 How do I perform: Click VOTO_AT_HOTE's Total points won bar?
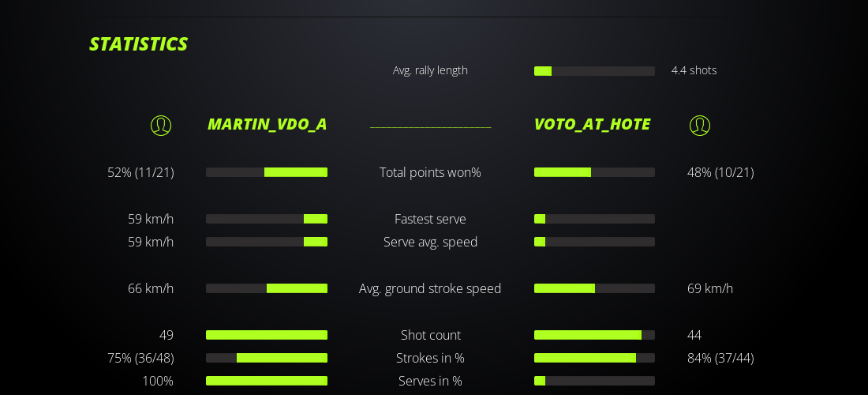point(594,172)
